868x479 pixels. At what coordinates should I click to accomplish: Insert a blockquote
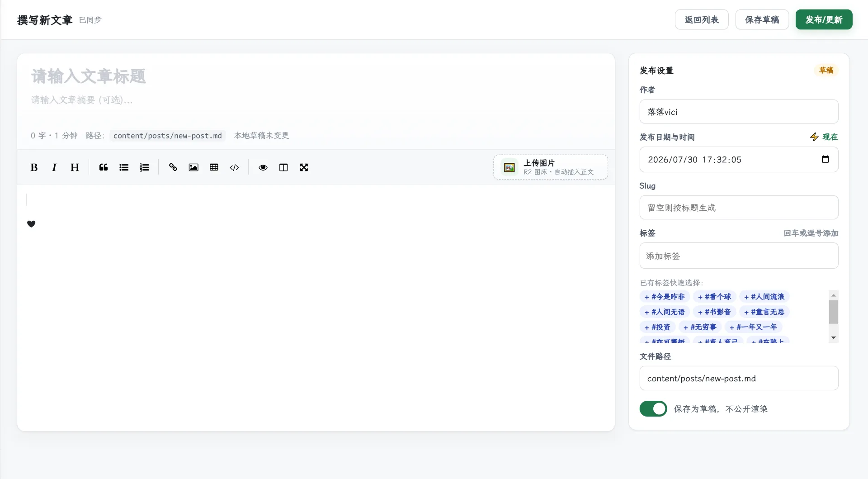pyautogui.click(x=104, y=167)
